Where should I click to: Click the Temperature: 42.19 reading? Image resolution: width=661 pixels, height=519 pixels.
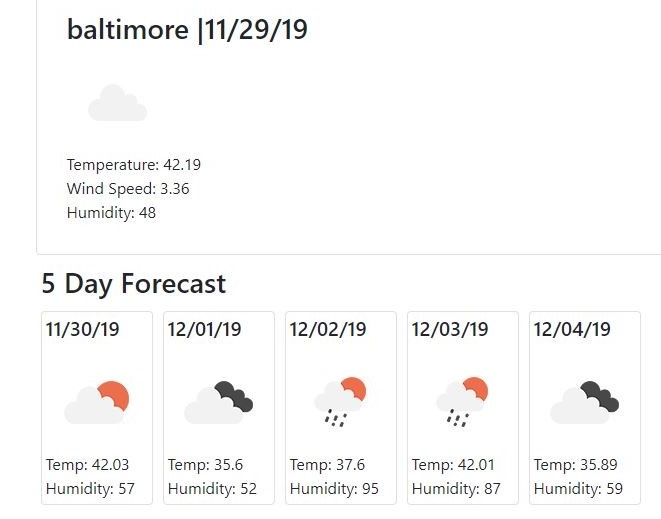tap(134, 165)
